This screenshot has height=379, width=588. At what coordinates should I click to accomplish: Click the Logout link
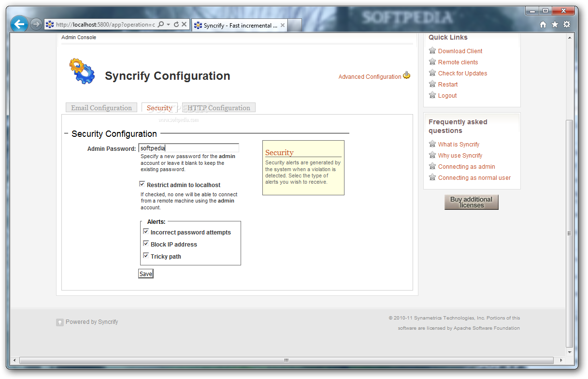447,96
